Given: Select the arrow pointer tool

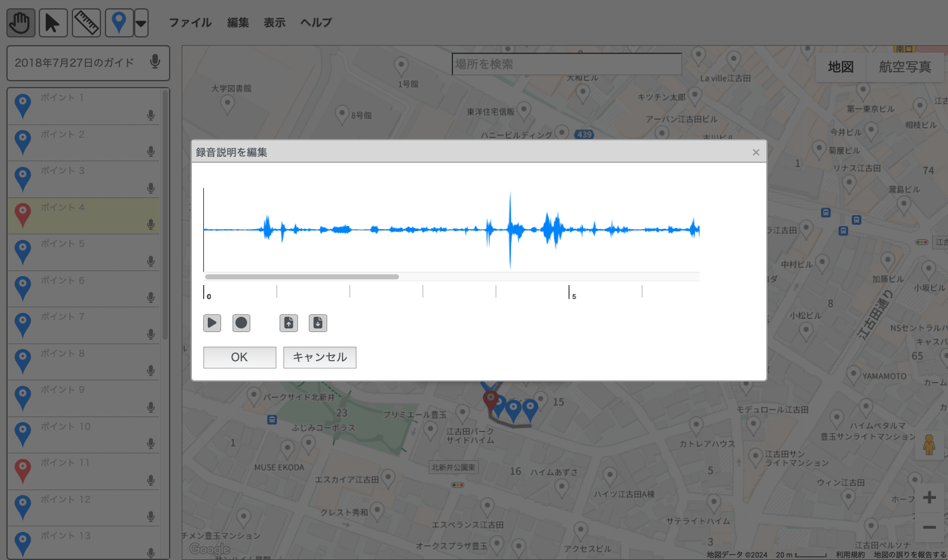Looking at the screenshot, I should pyautogui.click(x=53, y=23).
